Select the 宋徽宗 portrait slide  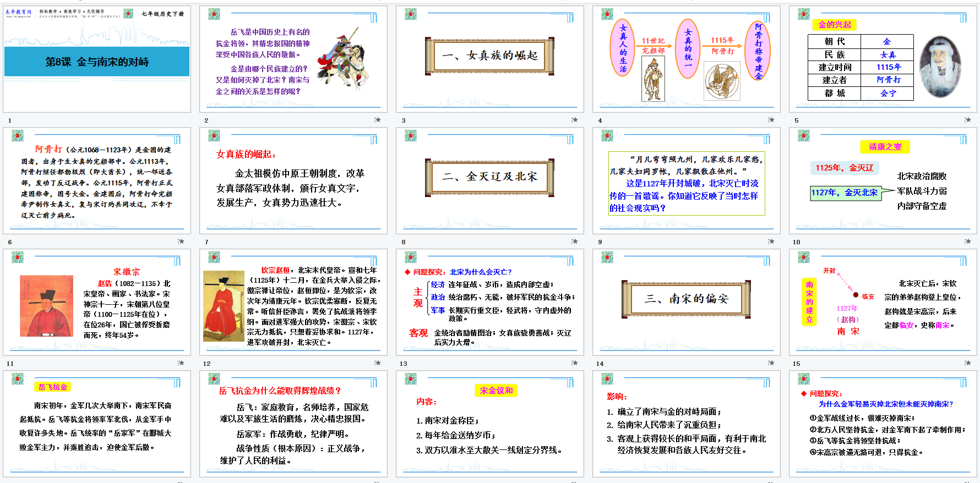point(97,303)
